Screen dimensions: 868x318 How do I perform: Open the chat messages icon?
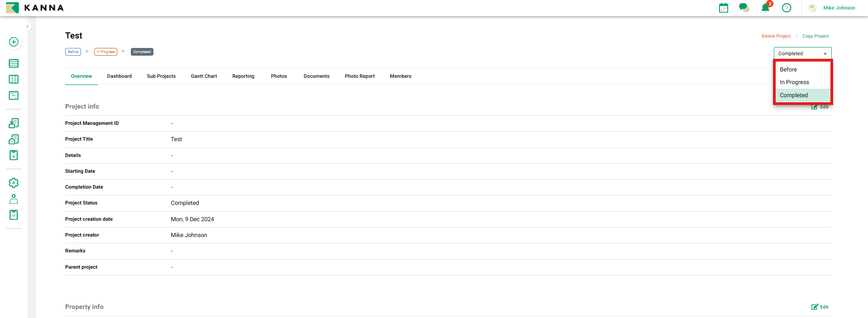pyautogui.click(x=744, y=8)
